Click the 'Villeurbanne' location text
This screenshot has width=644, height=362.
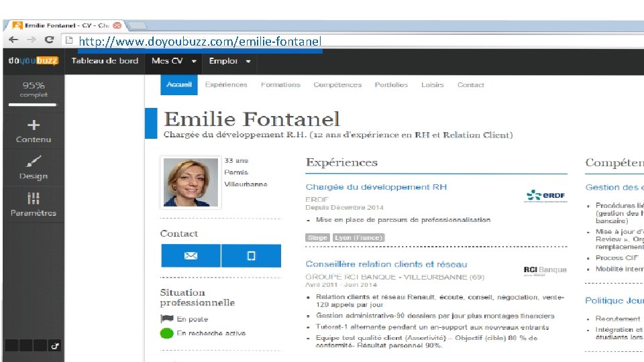(x=246, y=184)
